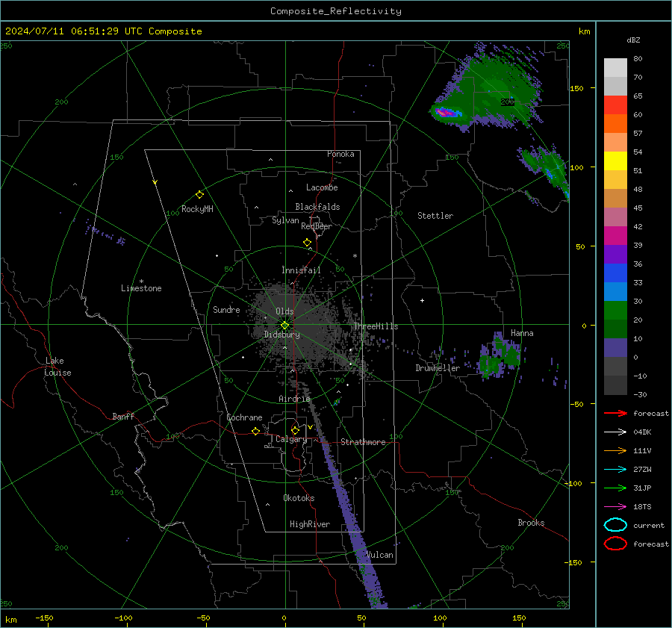Click the Strathmore label

(x=363, y=442)
